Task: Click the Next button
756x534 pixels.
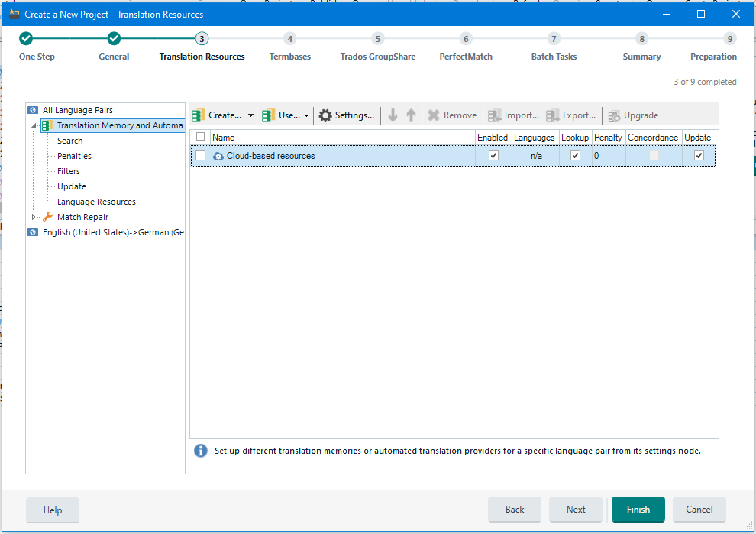Action: (x=576, y=510)
